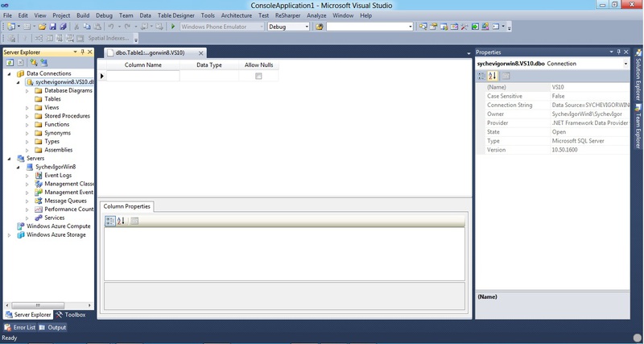The height and width of the screenshot is (344, 644).
Task: Click the Connect to Database icon
Action: pyautogui.click(x=34, y=63)
